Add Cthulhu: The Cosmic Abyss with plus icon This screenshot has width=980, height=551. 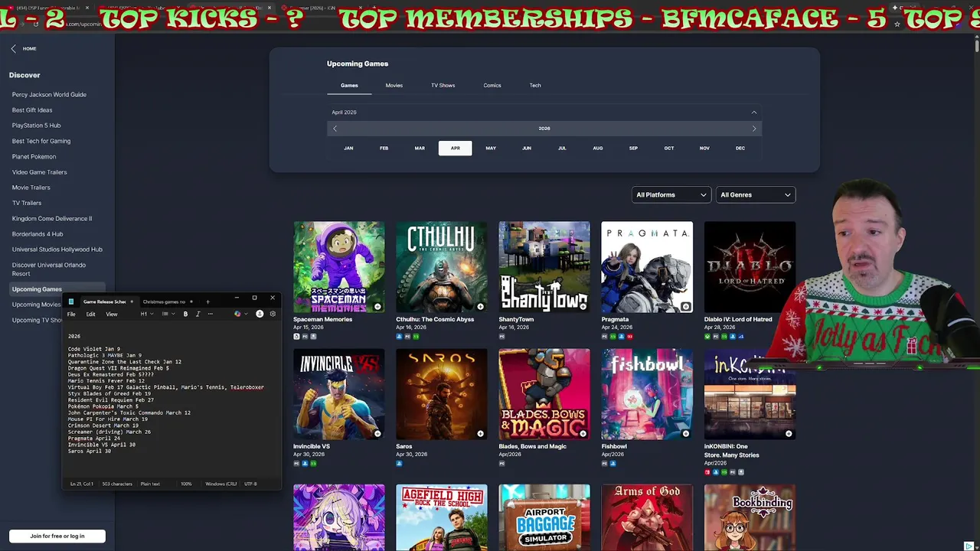pos(480,307)
